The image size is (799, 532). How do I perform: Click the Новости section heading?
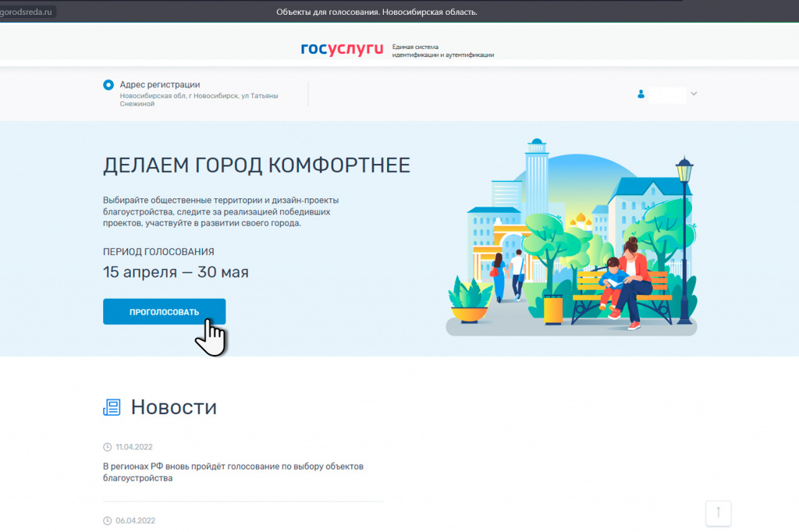coord(173,407)
